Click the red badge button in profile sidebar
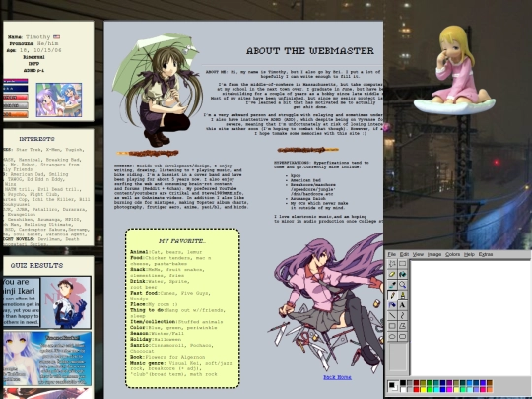This screenshot has height=399, width=532. tap(15, 98)
